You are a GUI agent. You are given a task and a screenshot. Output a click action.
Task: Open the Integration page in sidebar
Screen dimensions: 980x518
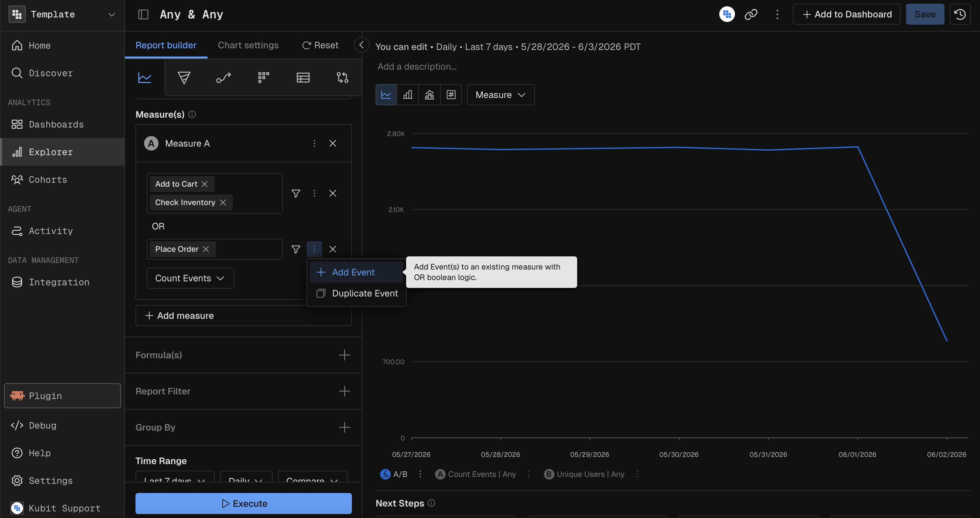[62, 282]
